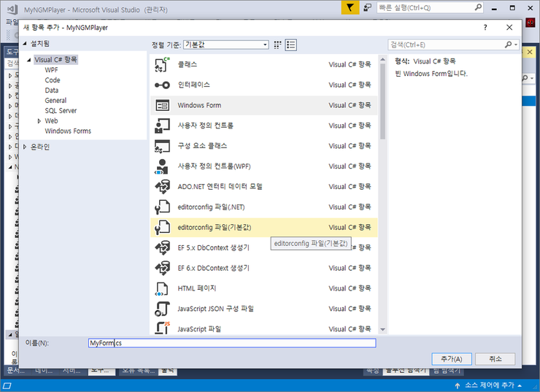Select the 구성 요소 클래스 icon
Screen dimensions: 540x392
(162, 146)
